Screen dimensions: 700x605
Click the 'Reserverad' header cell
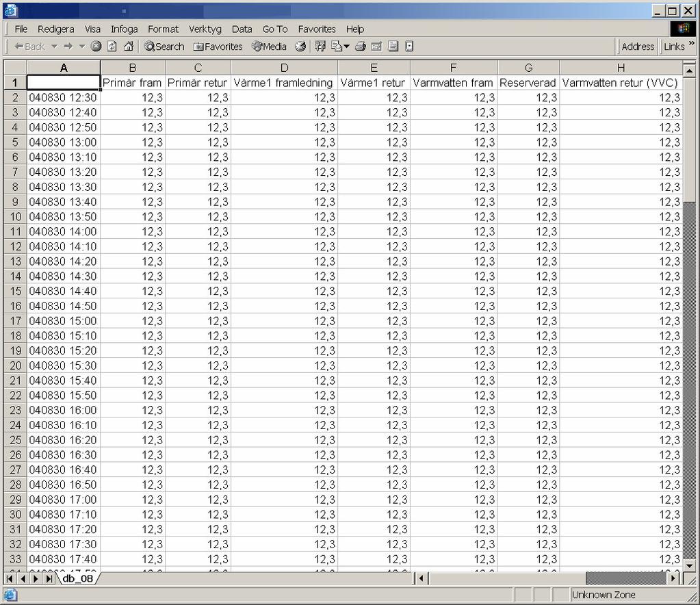[528, 83]
